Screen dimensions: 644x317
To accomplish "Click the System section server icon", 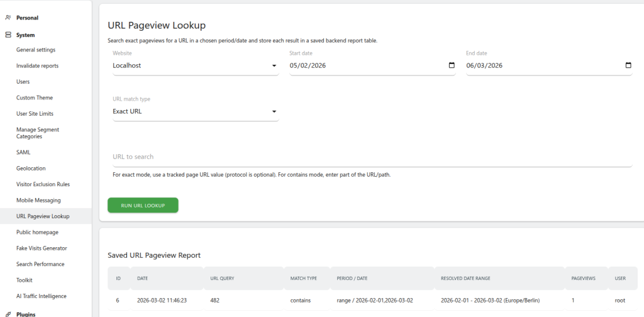I will coord(8,35).
